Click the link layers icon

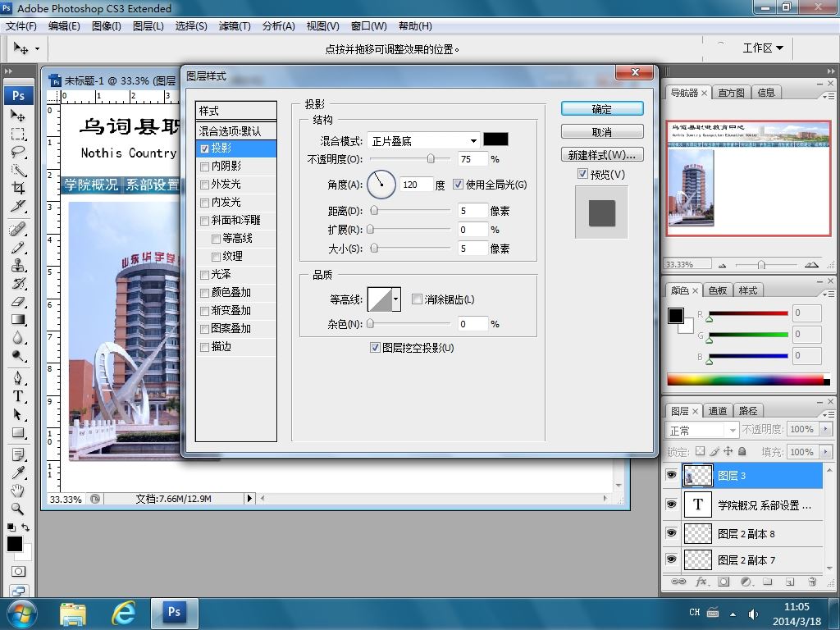(678, 582)
